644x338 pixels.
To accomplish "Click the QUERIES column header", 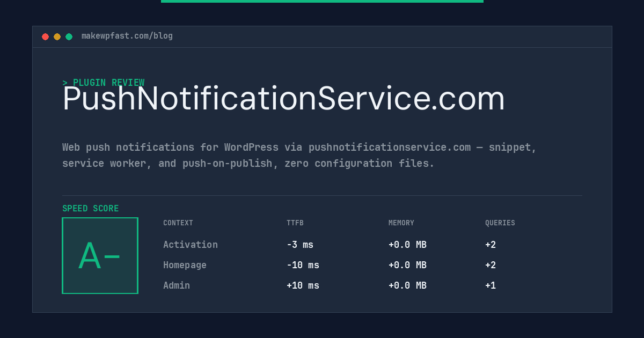I will 500,223.
